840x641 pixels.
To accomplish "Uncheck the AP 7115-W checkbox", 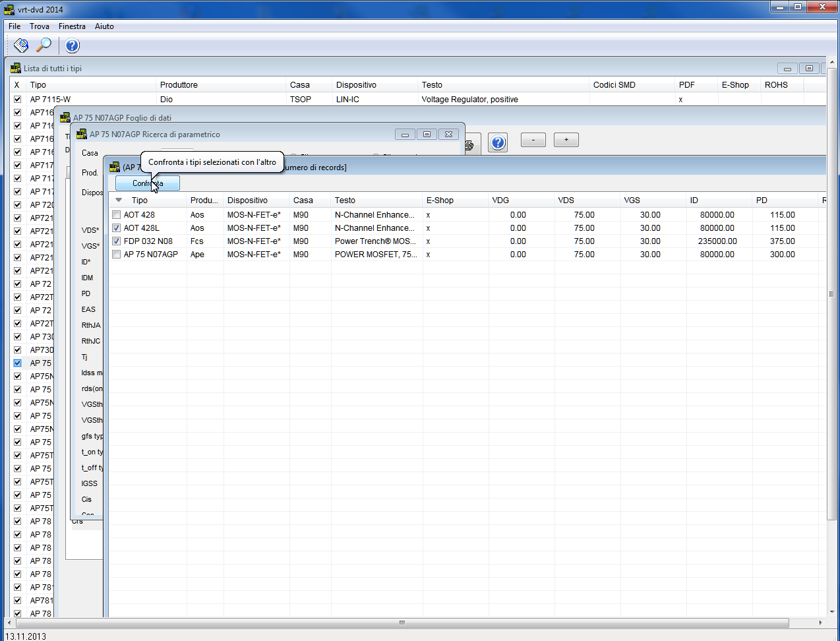I will [17, 100].
